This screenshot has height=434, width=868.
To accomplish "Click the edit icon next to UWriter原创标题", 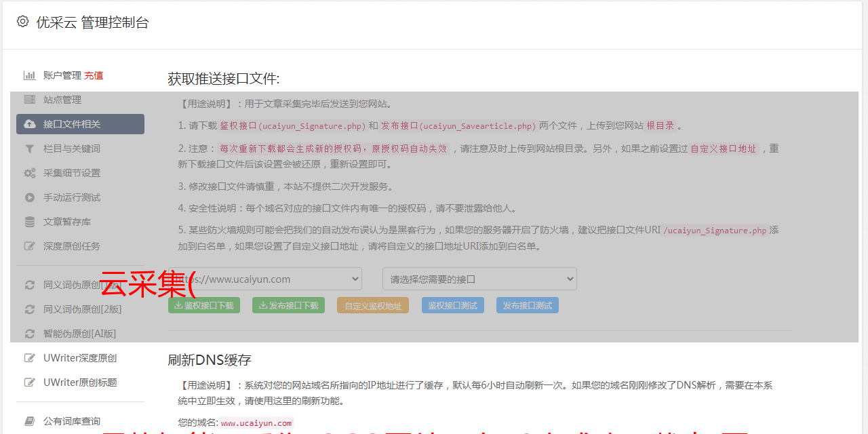I will [x=29, y=382].
